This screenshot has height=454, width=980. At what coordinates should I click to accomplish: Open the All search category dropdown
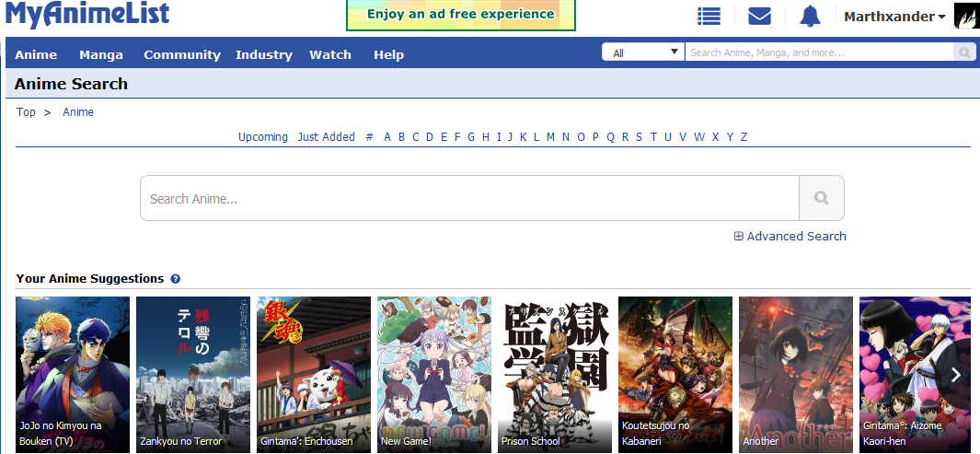tap(643, 52)
